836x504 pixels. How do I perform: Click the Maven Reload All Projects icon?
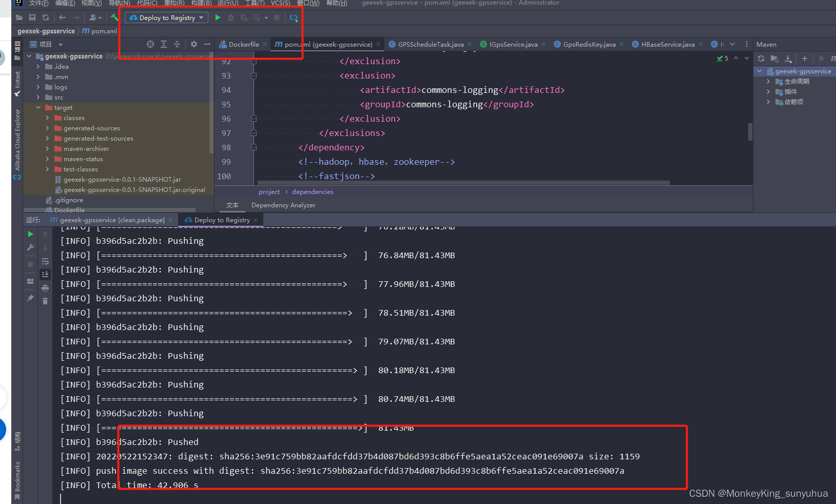(x=761, y=59)
